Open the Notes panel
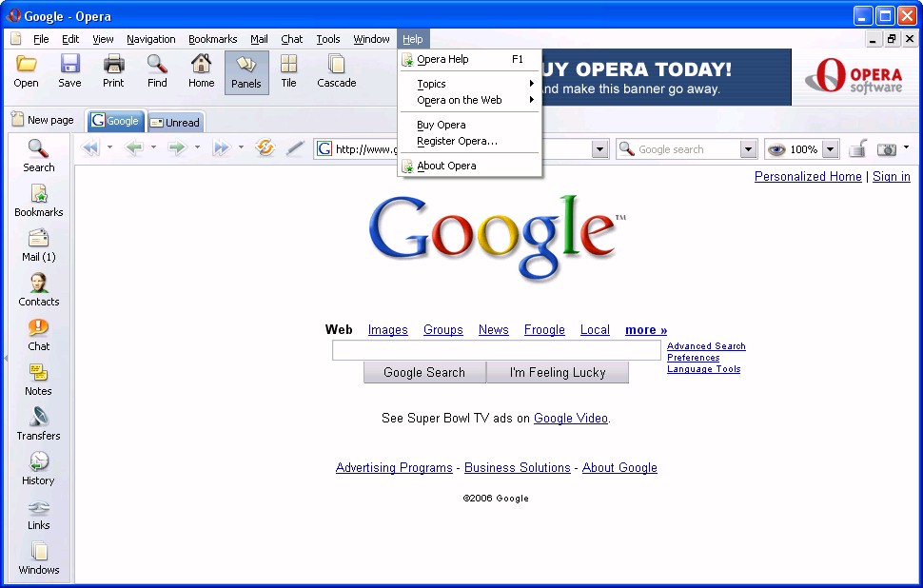Viewport: 923px width, 588px height. (39, 380)
